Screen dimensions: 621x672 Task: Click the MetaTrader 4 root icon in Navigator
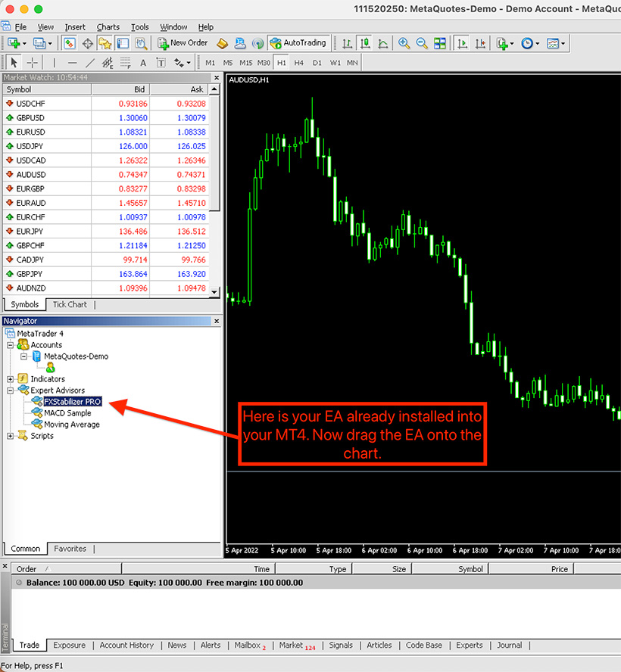tap(10, 333)
